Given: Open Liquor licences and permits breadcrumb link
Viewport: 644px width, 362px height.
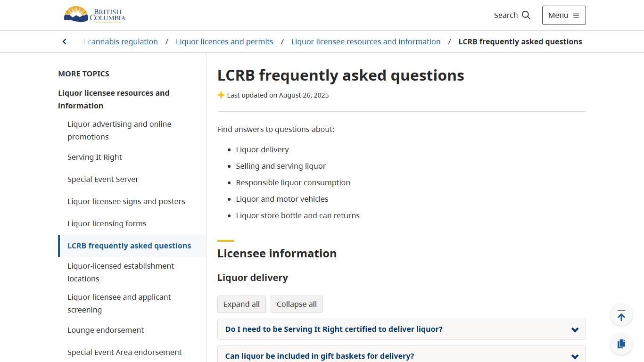Looking at the screenshot, I should click(224, 41).
